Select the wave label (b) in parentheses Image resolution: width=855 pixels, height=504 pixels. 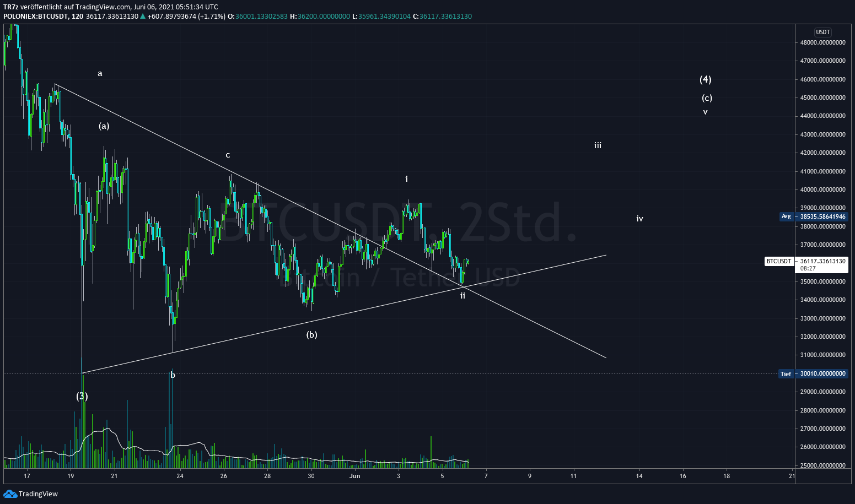click(312, 334)
